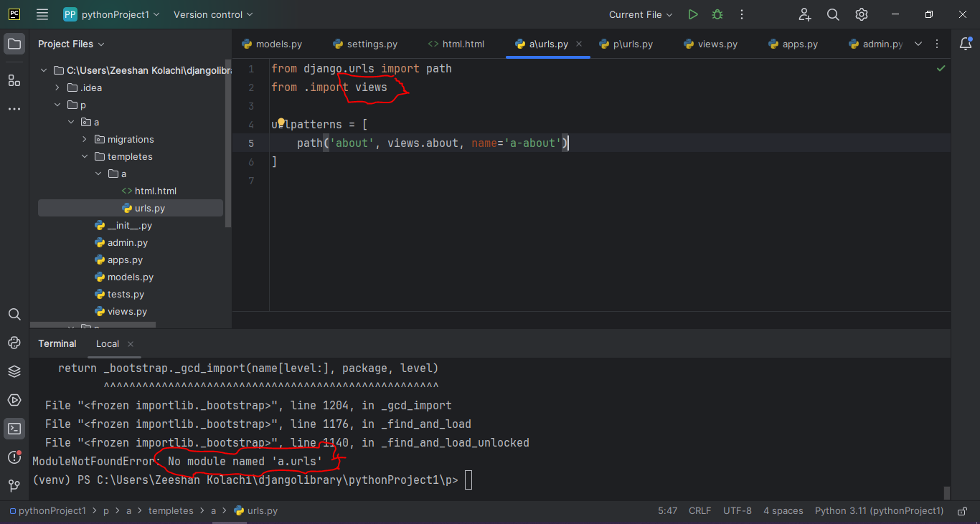
Task: Toggle the Project tool window folder icon
Action: coord(14,44)
